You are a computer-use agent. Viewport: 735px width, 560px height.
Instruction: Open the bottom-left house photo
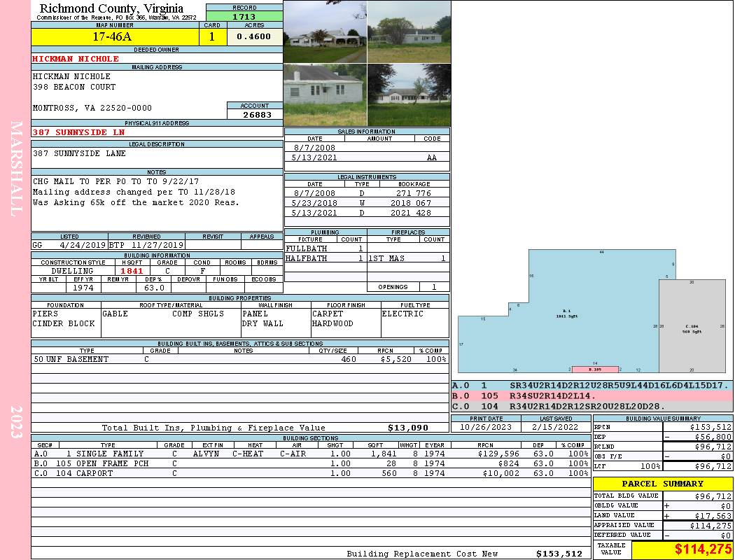(x=325, y=94)
